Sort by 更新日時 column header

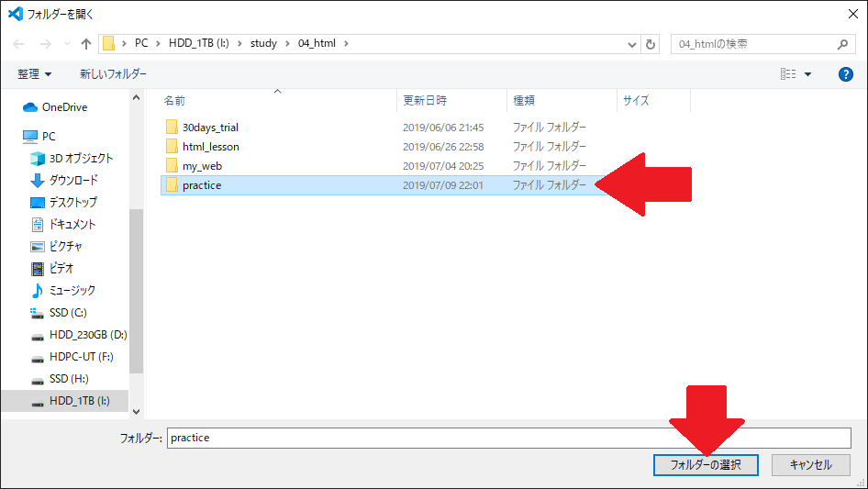[425, 100]
